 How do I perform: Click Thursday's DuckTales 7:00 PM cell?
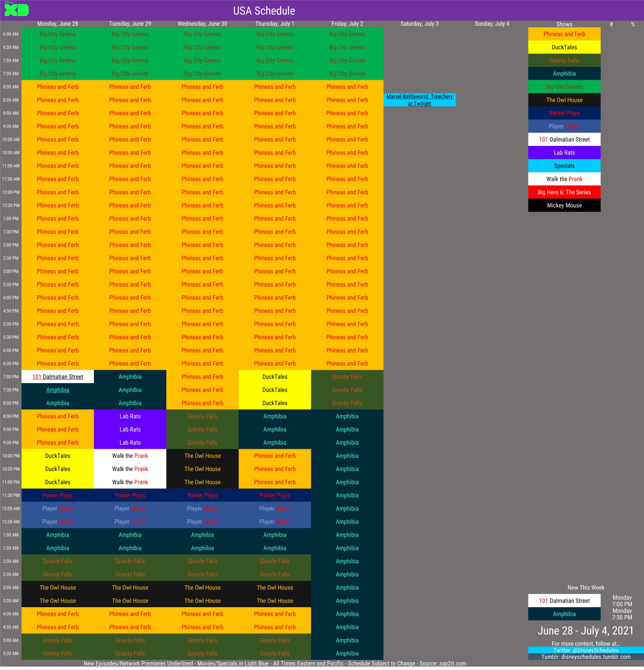275,377
